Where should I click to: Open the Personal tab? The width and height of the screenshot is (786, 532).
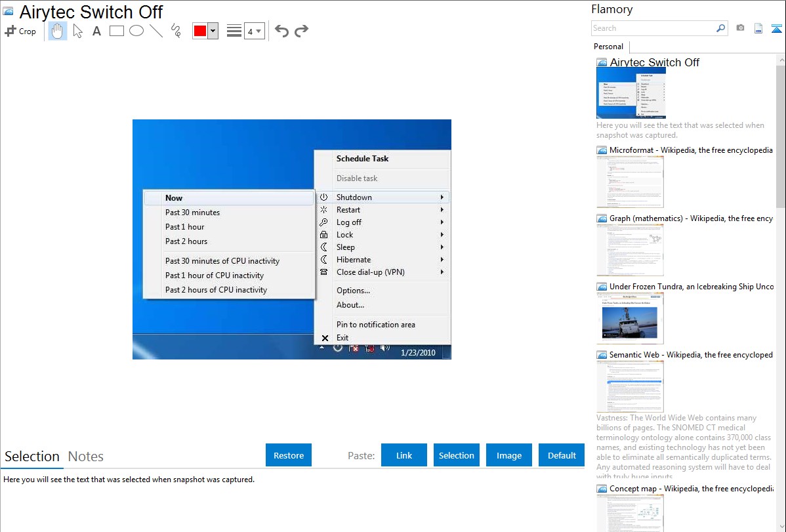(609, 47)
